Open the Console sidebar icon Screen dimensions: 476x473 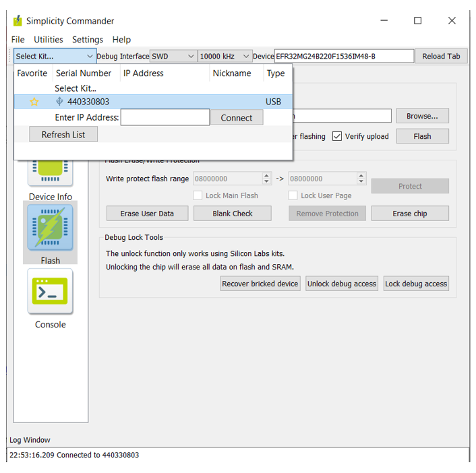point(50,292)
